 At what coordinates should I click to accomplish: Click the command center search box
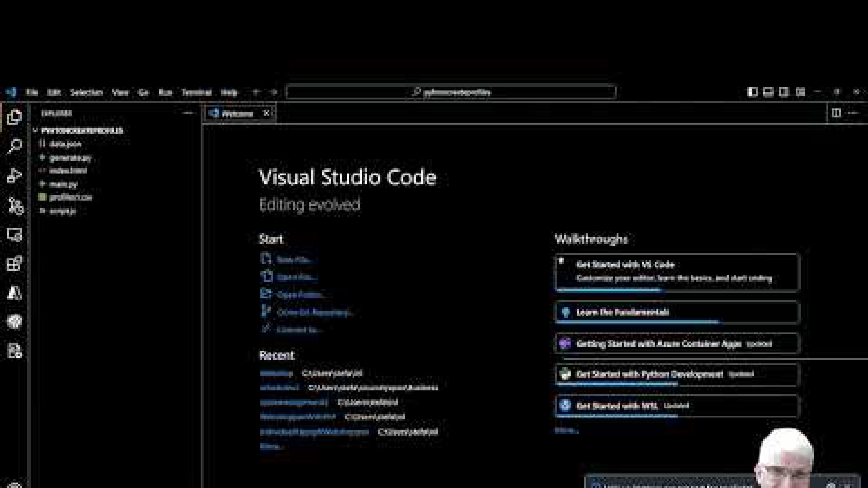pyautogui.click(x=450, y=92)
